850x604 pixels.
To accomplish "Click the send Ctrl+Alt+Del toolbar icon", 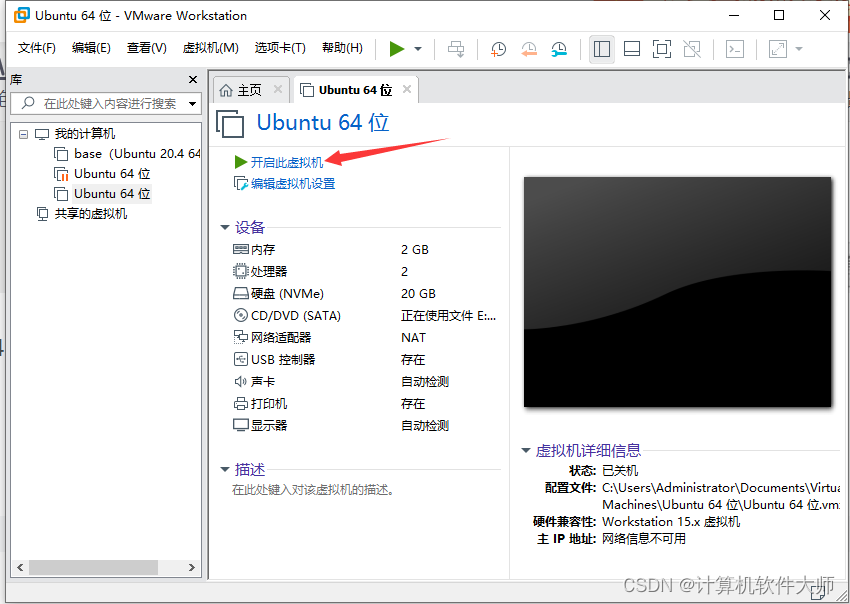I will (x=456, y=49).
